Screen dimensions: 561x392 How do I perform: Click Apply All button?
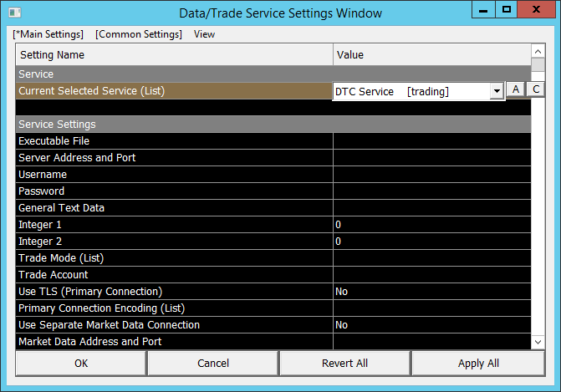(477, 364)
